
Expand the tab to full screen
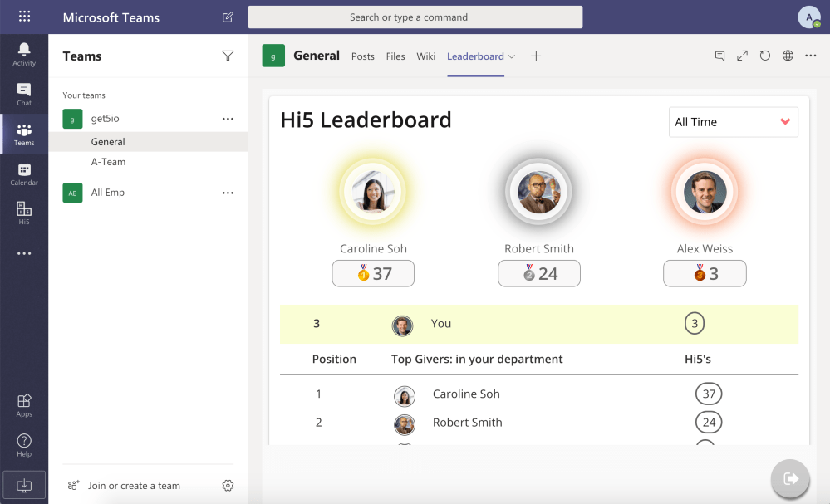coord(742,56)
